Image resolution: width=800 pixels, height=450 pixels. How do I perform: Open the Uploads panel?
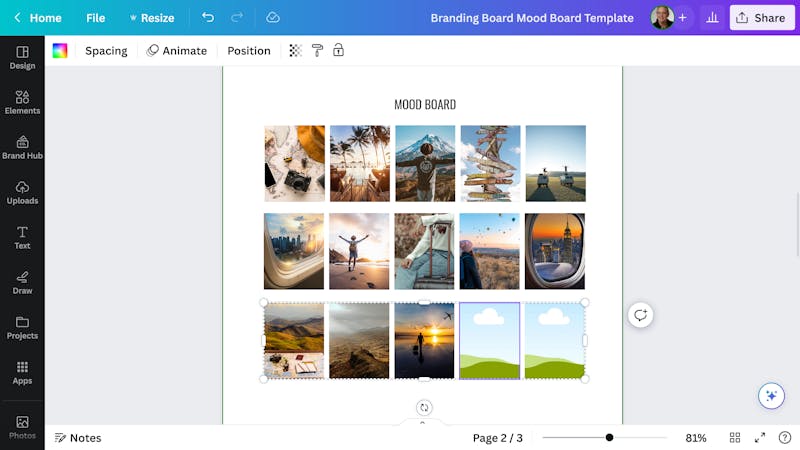coord(22,192)
